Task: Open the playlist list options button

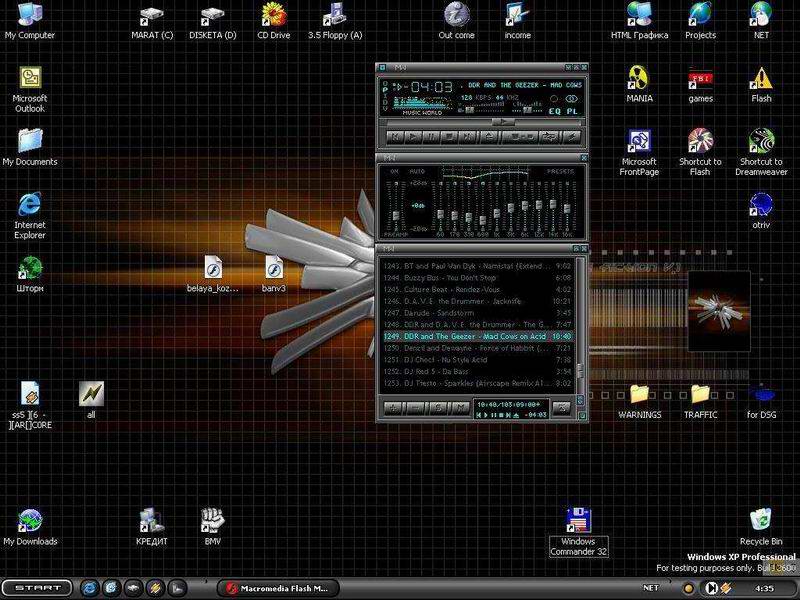Action: click(x=561, y=408)
